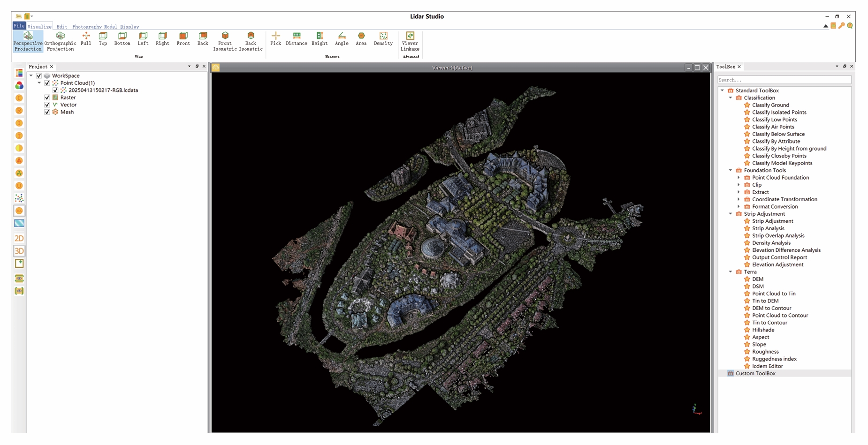Set the view to Top
This screenshot has height=445, width=868.
tap(103, 39)
